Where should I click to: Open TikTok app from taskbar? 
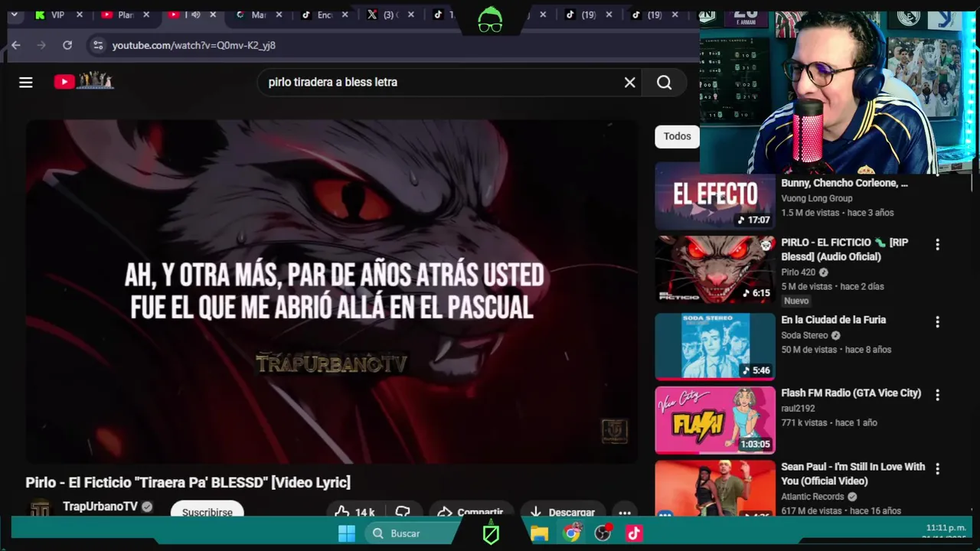tap(634, 533)
